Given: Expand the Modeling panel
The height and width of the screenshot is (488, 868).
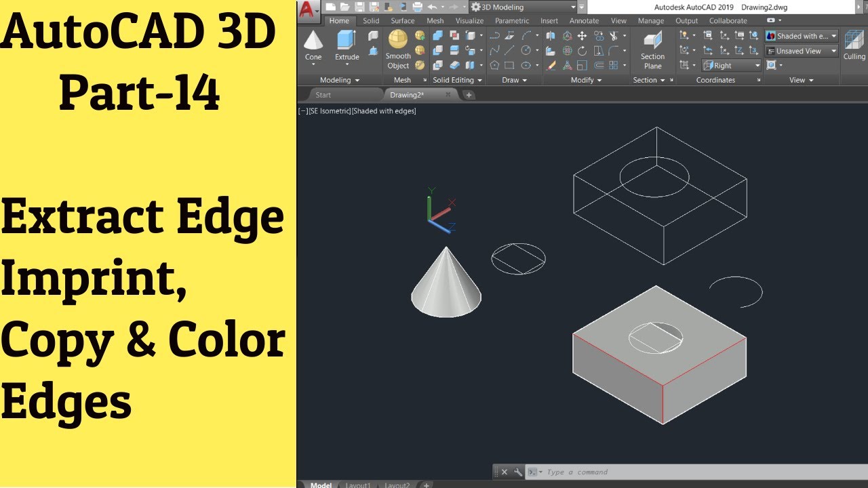Looking at the screenshot, I should [x=340, y=80].
